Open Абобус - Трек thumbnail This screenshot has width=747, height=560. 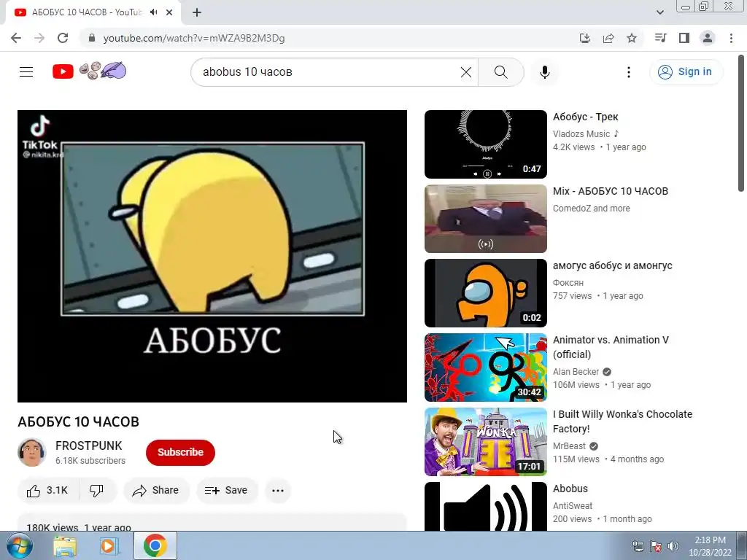click(x=485, y=144)
